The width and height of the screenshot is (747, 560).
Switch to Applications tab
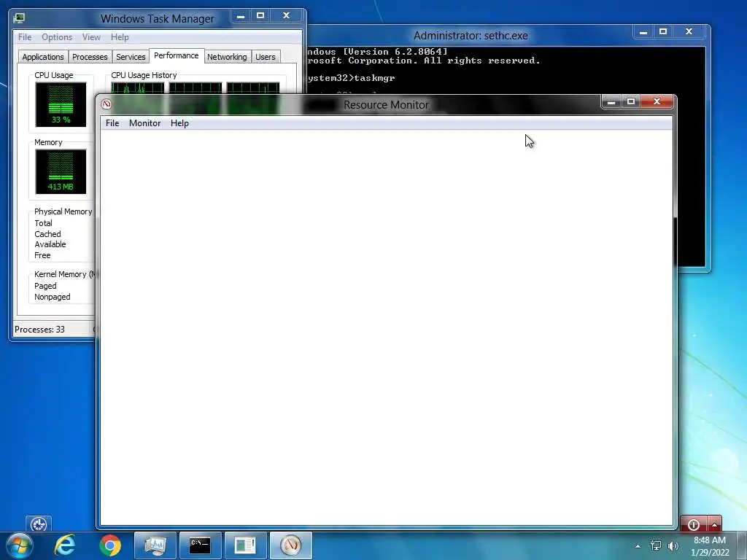coord(43,57)
